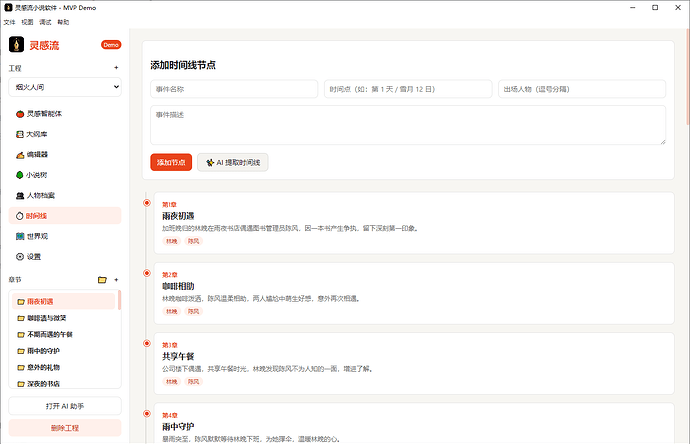Focus the 时间点 input field
690x444 pixels.
pos(408,89)
